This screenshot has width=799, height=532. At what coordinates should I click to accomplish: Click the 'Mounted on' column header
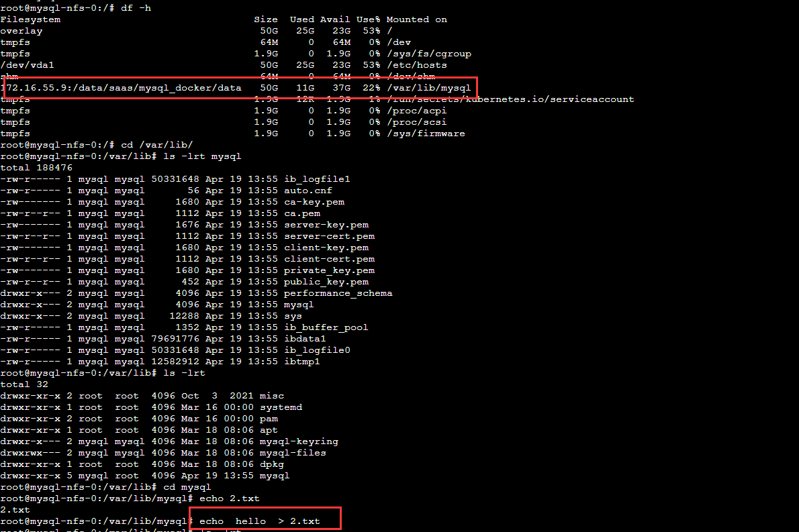click(x=416, y=19)
